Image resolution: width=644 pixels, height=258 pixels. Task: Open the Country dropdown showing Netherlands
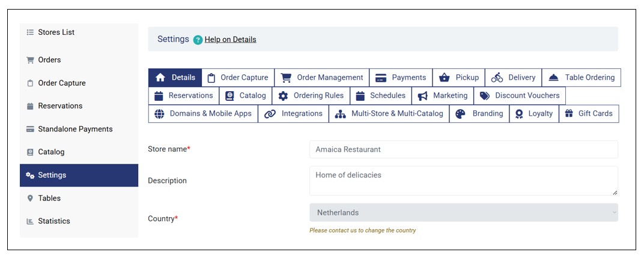463,212
